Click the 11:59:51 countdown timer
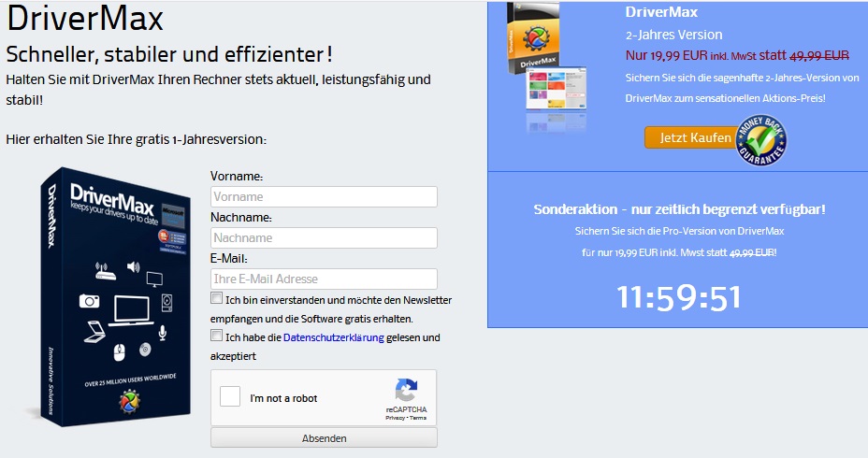 click(x=678, y=297)
